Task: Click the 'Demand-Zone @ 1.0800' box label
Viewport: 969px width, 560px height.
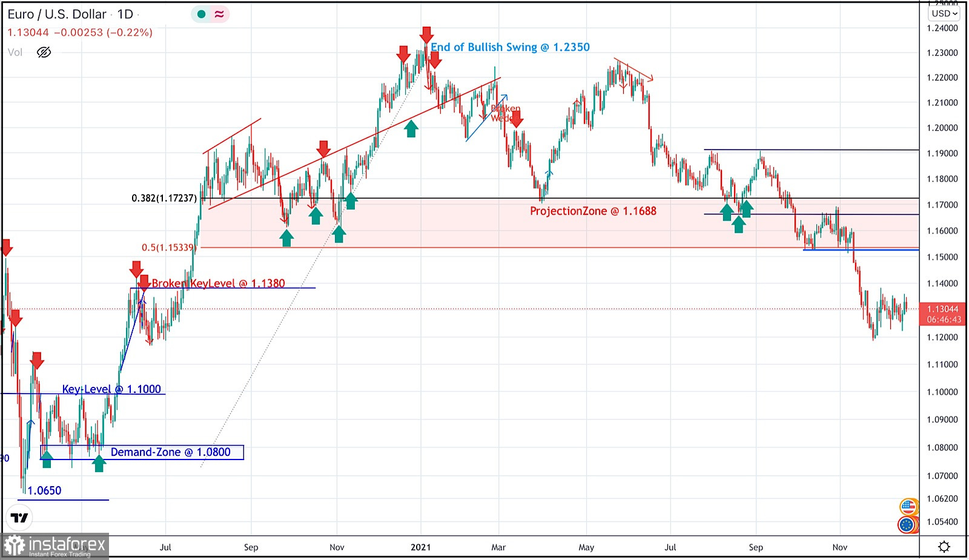Action: click(x=170, y=452)
